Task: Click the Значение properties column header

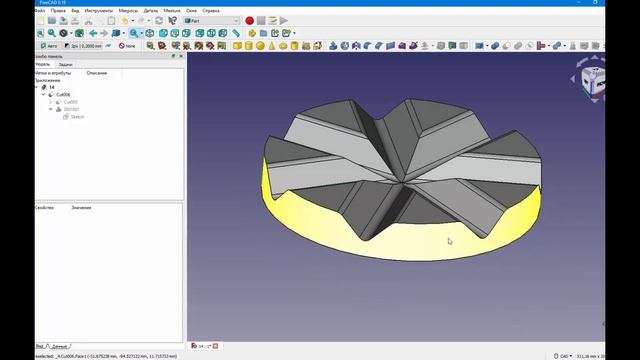Action: (x=81, y=207)
